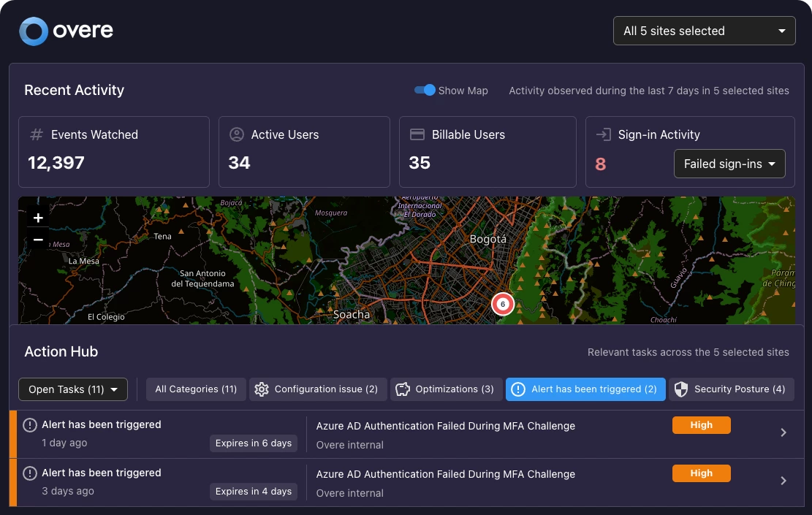The image size is (812, 515).
Task: Select the Security Posture (4) filter
Action: pyautogui.click(x=731, y=389)
